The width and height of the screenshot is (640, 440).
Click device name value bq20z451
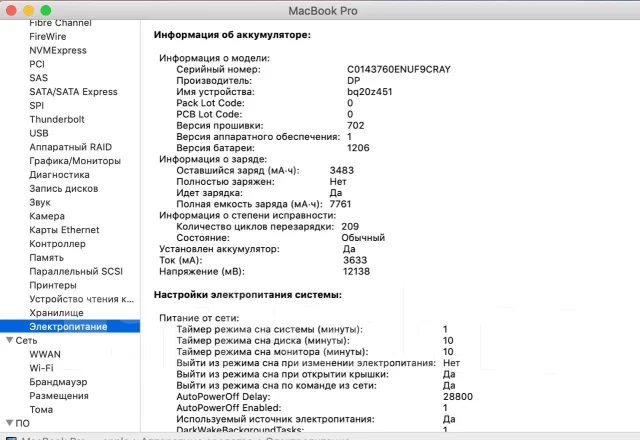[x=369, y=92]
